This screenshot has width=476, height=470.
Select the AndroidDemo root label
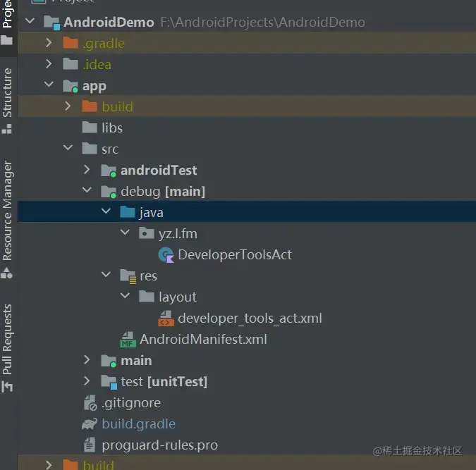(x=109, y=22)
